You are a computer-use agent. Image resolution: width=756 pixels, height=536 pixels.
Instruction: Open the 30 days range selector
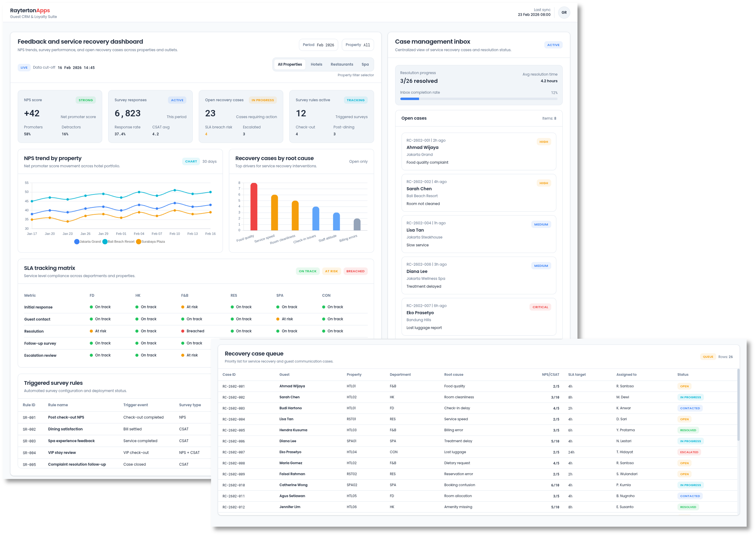209,161
